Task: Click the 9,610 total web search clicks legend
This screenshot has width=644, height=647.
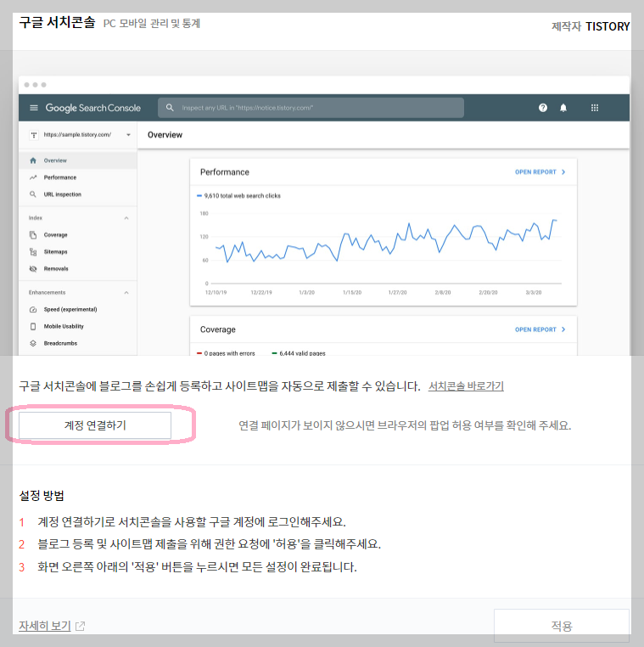Action: point(238,195)
